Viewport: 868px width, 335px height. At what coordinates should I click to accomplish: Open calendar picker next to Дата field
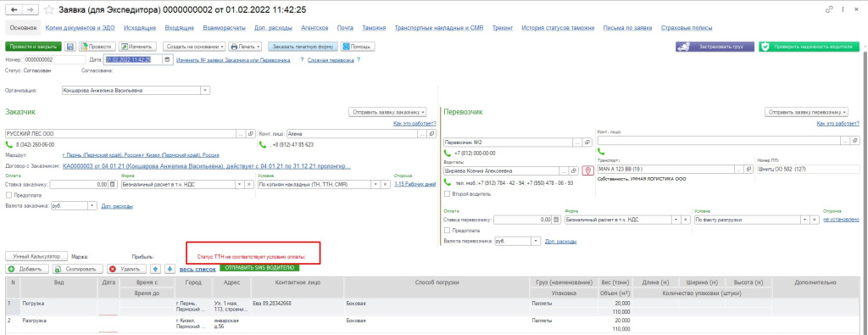pos(169,60)
